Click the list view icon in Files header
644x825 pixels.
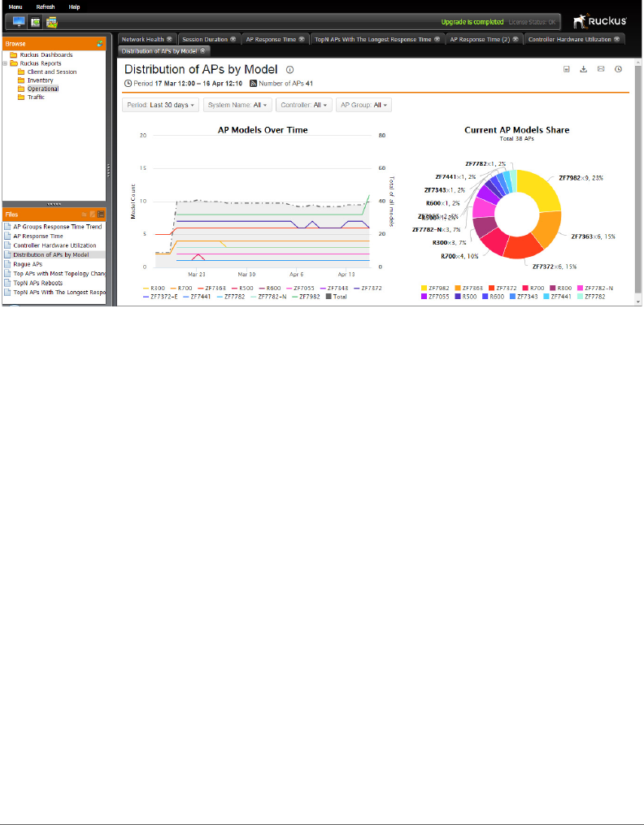pyautogui.click(x=101, y=214)
